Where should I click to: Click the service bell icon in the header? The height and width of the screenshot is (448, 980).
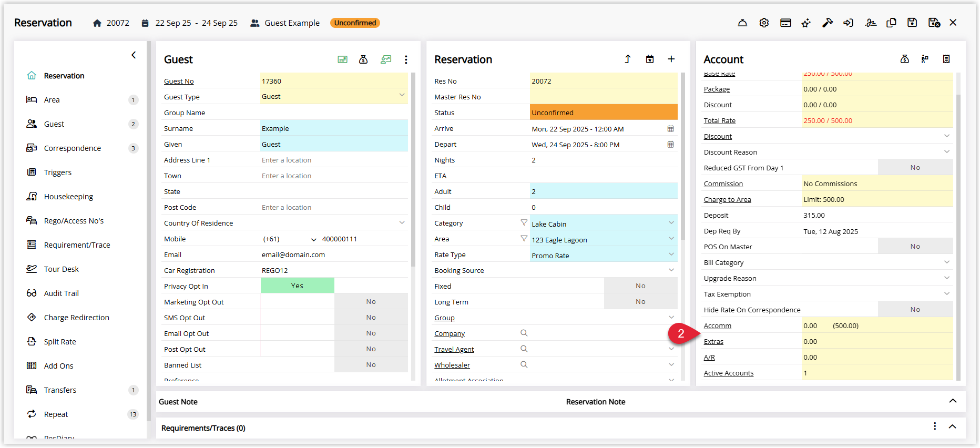click(742, 23)
